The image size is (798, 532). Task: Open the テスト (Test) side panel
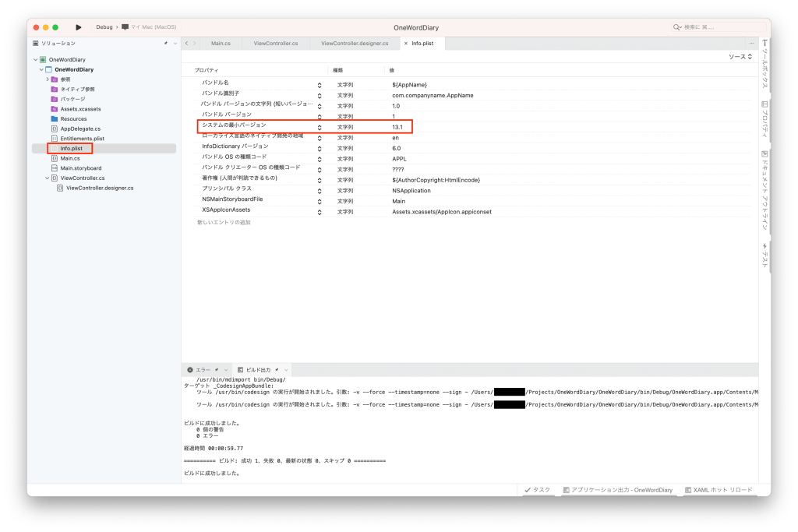(x=764, y=255)
